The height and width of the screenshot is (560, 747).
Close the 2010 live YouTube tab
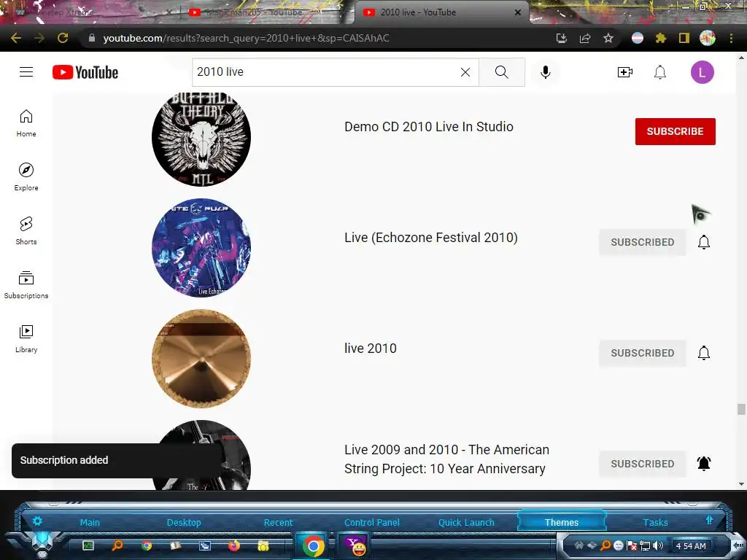point(518,12)
